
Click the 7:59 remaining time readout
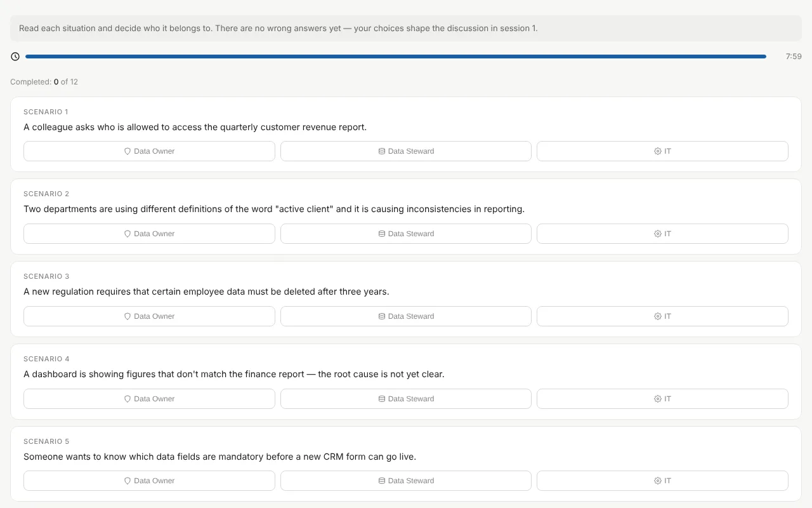click(794, 57)
